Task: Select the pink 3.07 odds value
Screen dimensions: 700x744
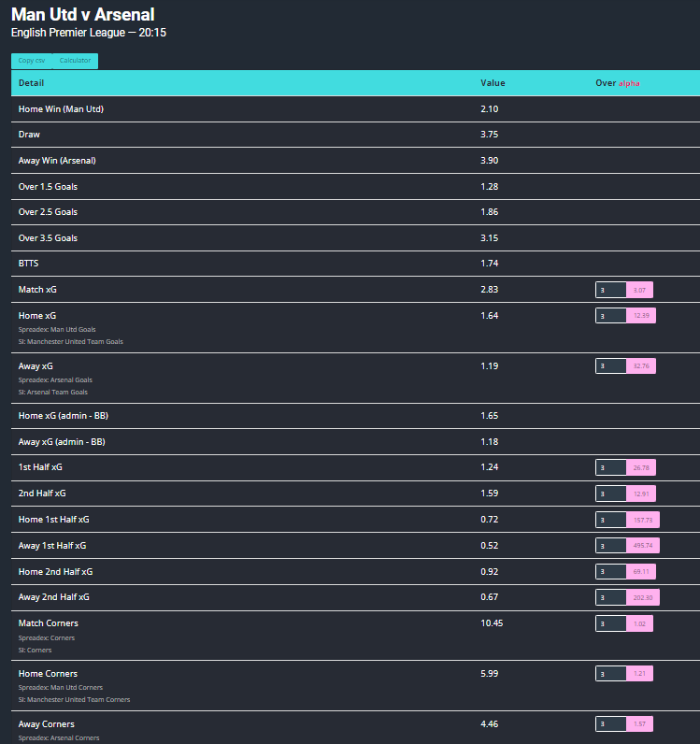Action: [640, 290]
